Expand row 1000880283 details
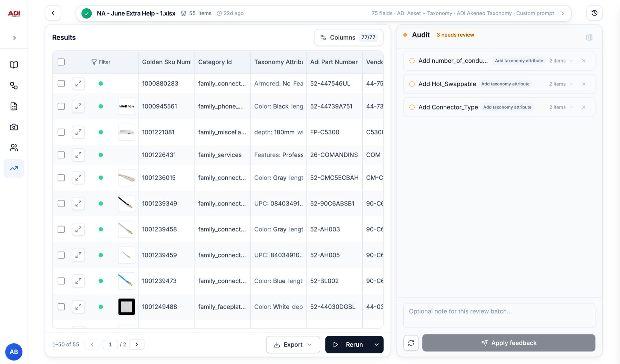 [x=79, y=84]
